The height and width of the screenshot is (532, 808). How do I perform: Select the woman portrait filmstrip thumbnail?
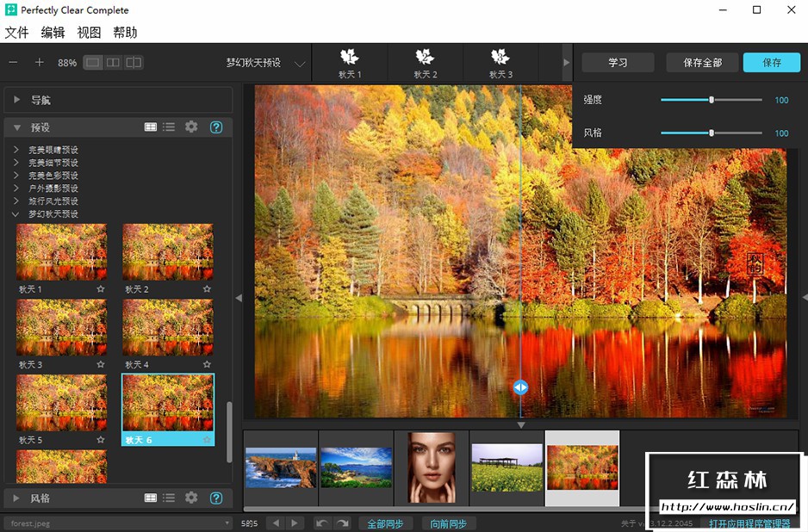(x=432, y=467)
